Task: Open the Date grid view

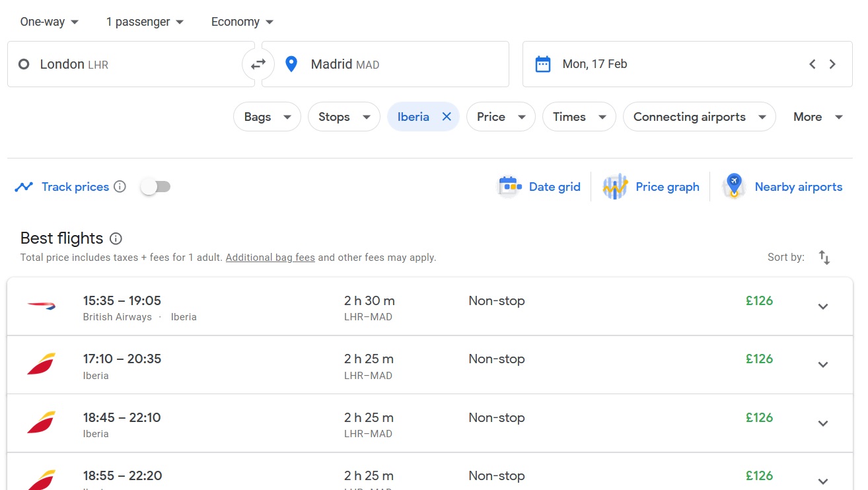Action: click(539, 187)
